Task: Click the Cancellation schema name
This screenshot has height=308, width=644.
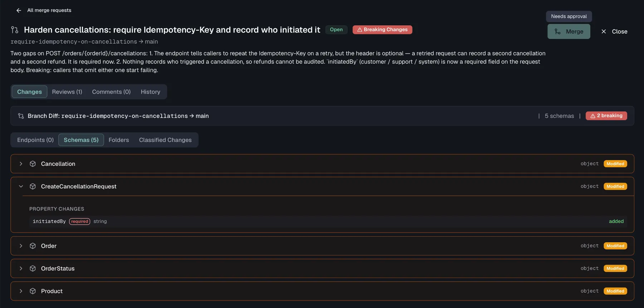Action: coord(58,164)
